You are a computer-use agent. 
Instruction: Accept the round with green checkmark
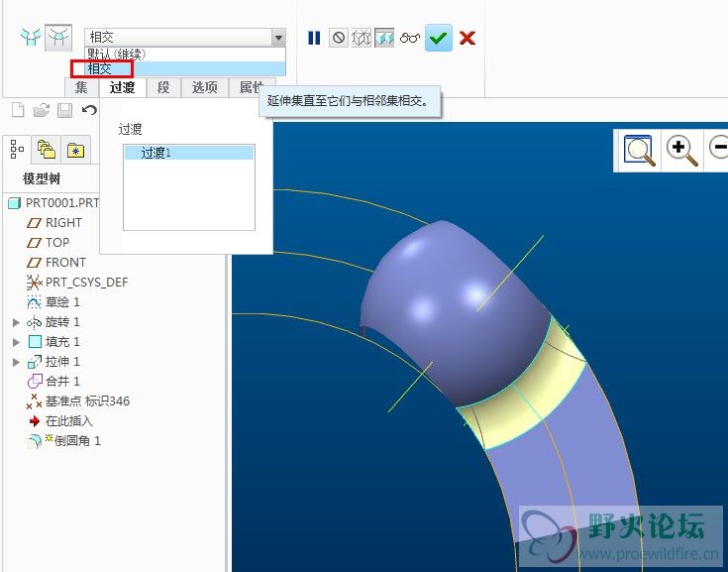438,38
